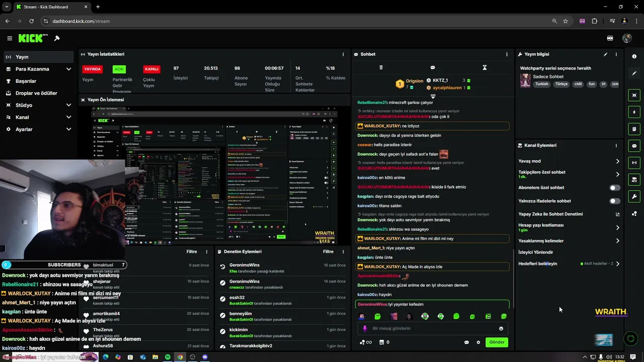Click the Yayın Ön İzlemesi stream preview video
Image resolution: width=644 pixels, height=362 pixels.
pos(215,175)
